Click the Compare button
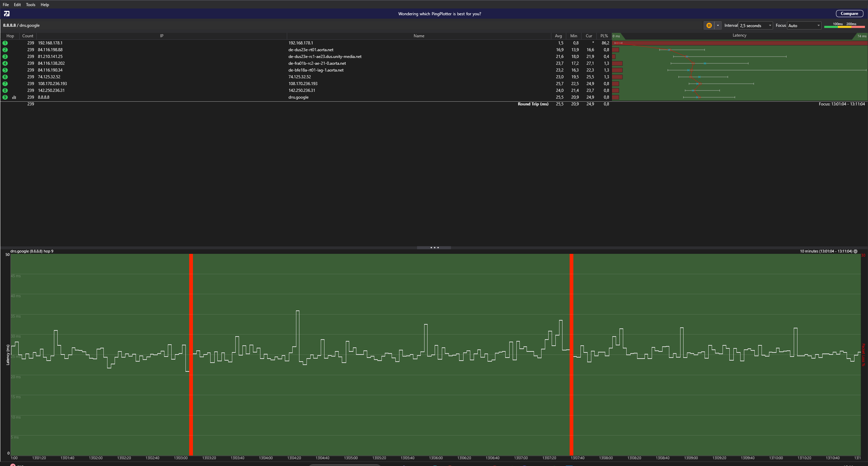This screenshot has height=466, width=868. (x=849, y=14)
